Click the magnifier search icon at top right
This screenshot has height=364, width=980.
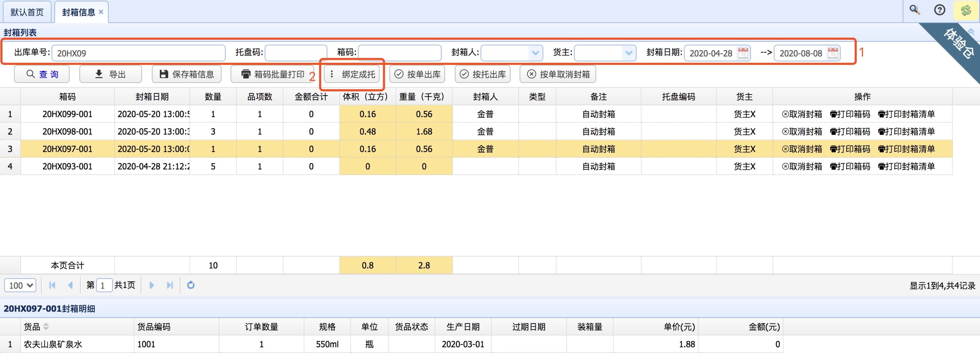(x=915, y=9)
